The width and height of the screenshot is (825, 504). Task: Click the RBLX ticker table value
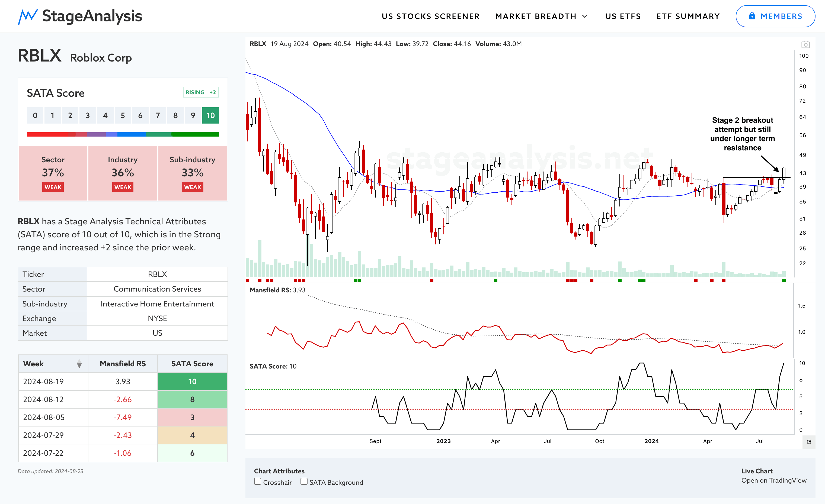[157, 274]
